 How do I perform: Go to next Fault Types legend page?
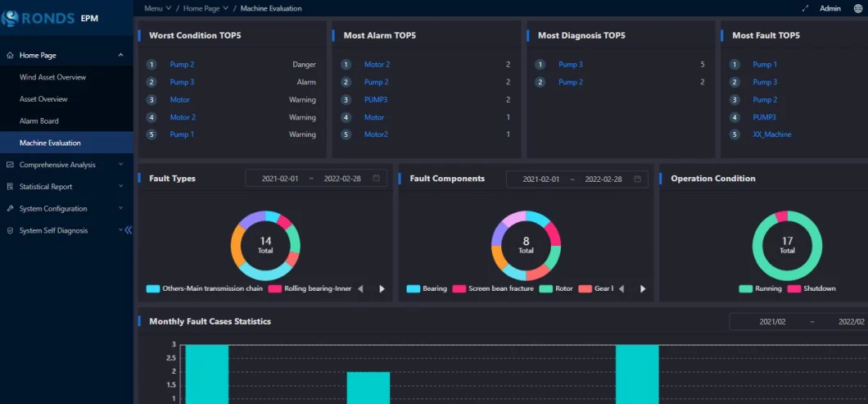click(382, 288)
